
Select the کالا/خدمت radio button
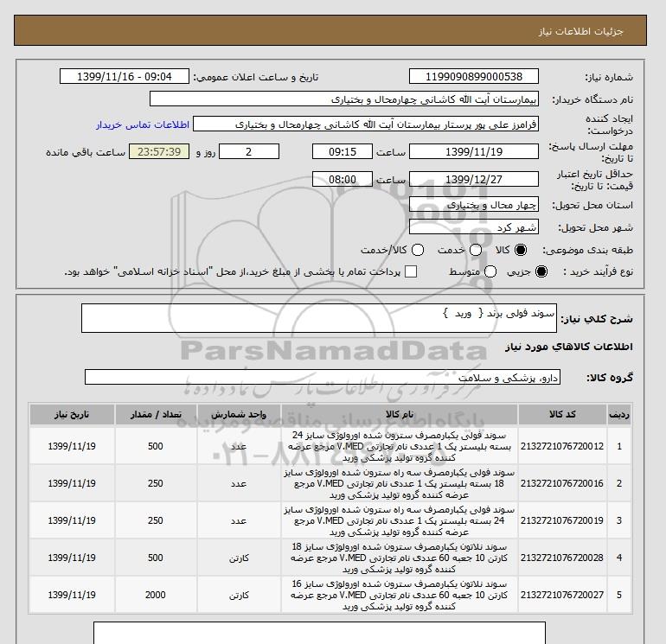(418, 250)
